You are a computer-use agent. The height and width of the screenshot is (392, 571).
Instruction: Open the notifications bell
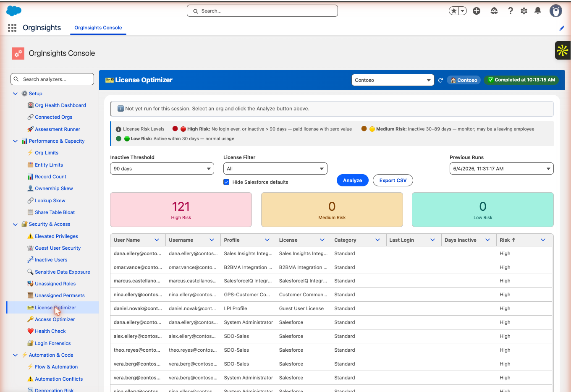pyautogui.click(x=538, y=11)
